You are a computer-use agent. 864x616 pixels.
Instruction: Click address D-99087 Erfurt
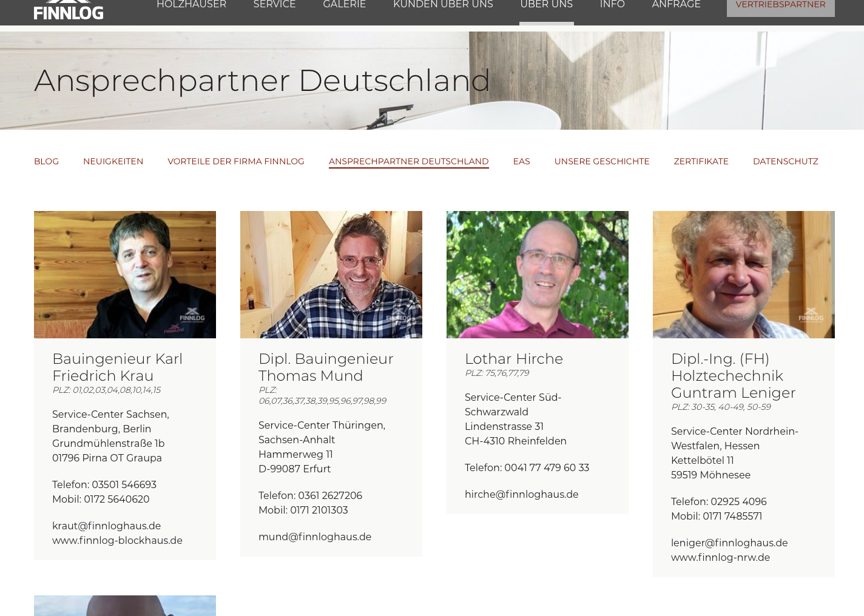coord(294,469)
